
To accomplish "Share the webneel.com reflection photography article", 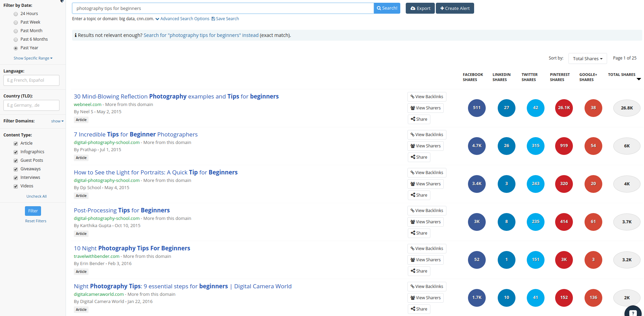I will [x=419, y=119].
